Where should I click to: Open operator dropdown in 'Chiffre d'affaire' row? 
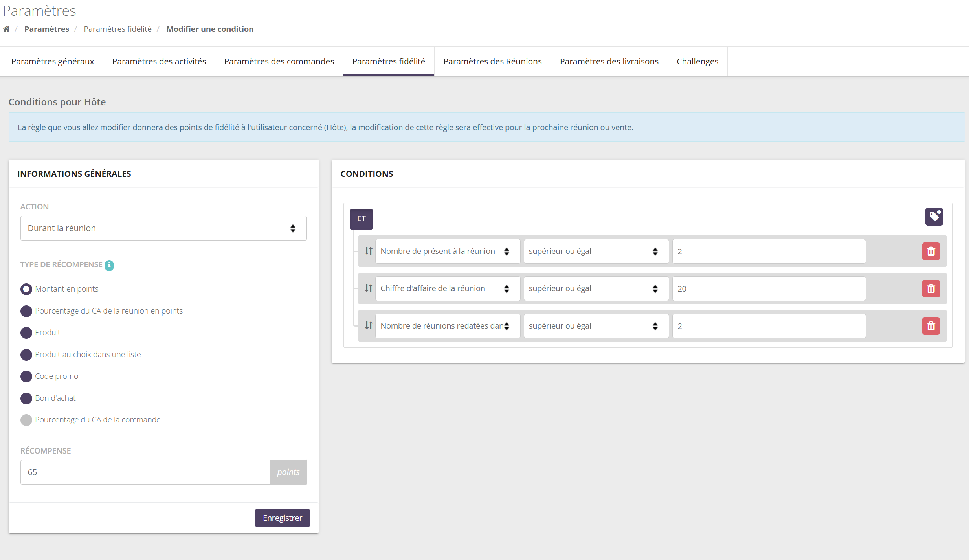[x=596, y=289]
